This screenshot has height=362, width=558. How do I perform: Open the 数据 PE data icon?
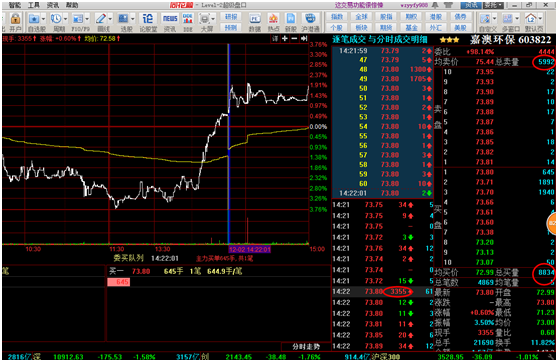255,19
